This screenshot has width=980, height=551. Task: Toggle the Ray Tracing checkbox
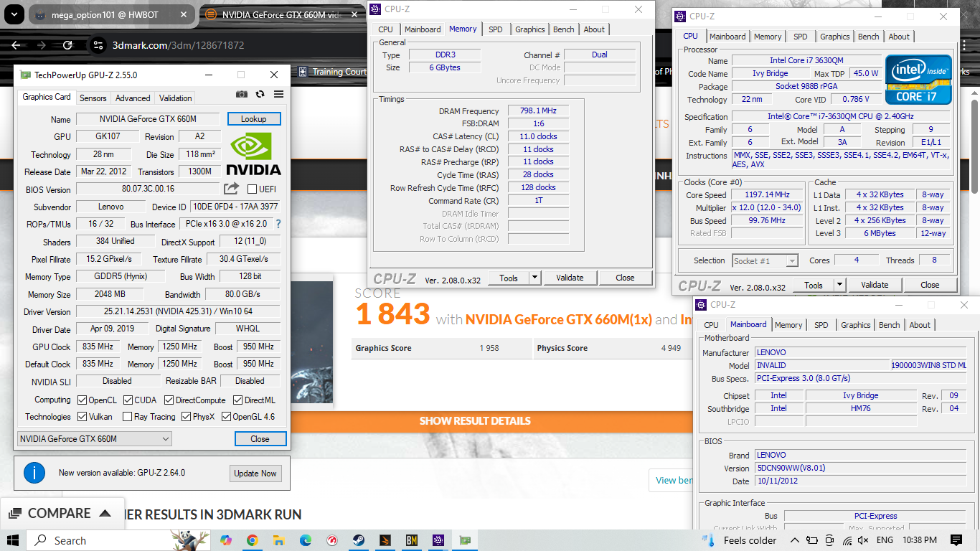click(x=127, y=416)
